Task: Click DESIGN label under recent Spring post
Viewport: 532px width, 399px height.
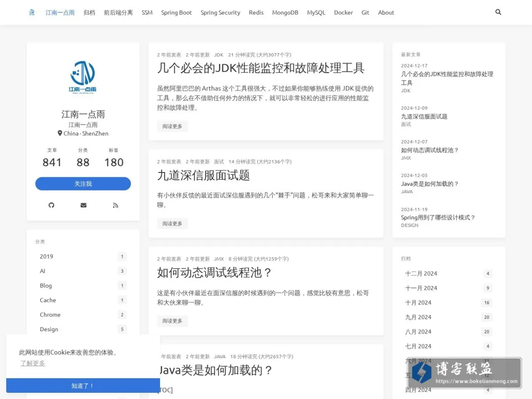Action: pos(410,225)
